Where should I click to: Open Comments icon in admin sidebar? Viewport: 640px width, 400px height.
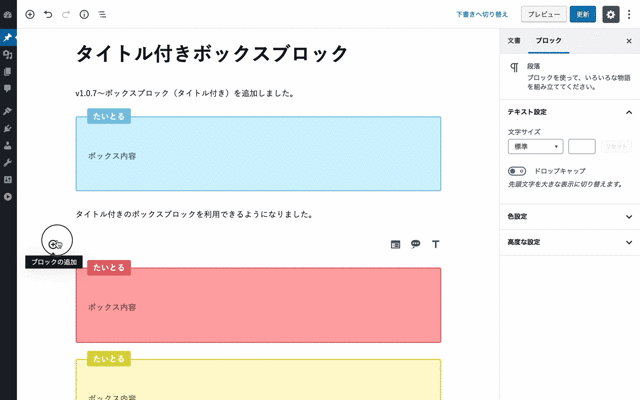8,88
